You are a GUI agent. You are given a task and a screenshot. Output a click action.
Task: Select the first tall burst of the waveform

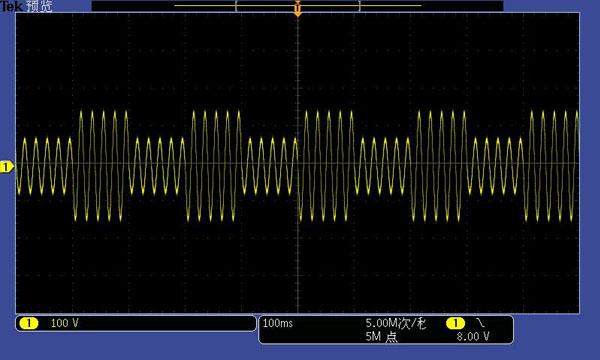click(x=100, y=166)
